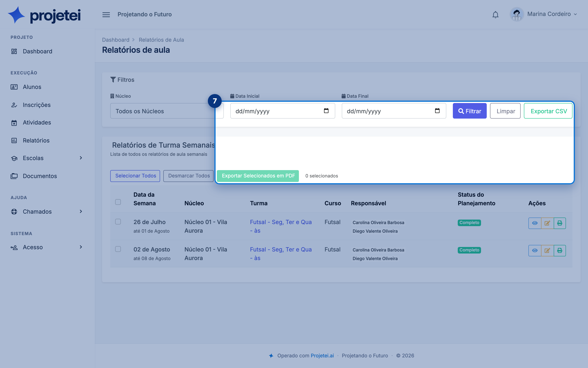
Task: Expand the Marina Cordeiro user menu
Action: click(552, 14)
